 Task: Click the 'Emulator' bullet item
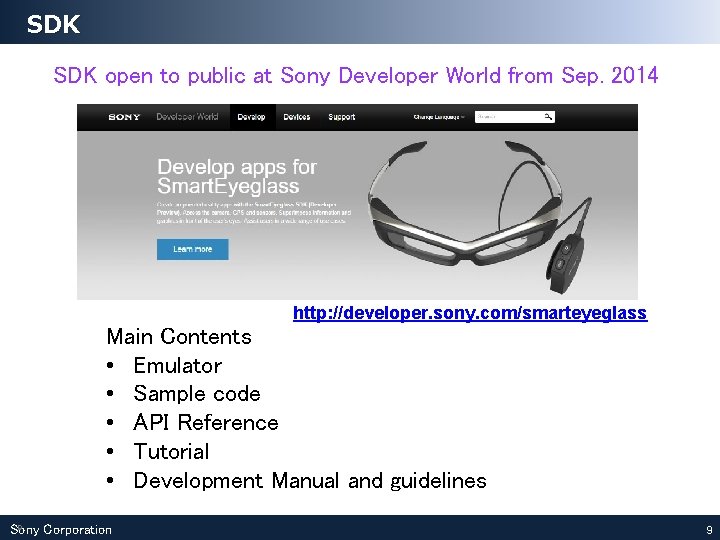[x=178, y=366]
